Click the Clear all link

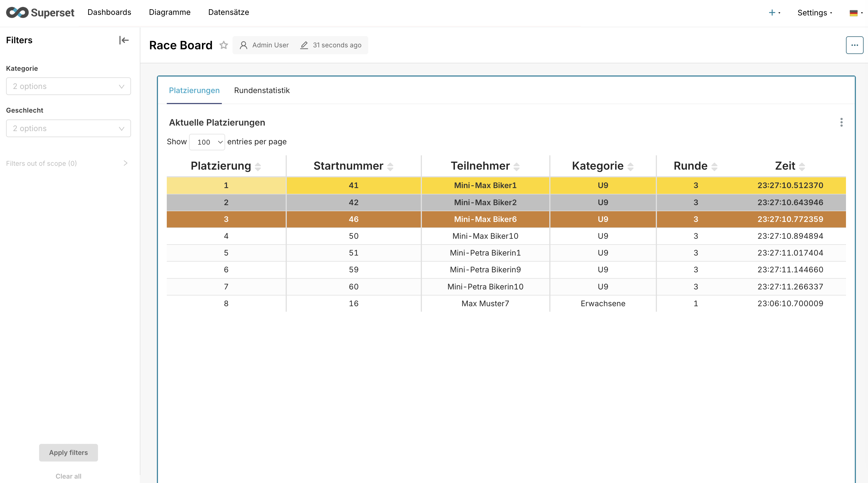coord(68,476)
